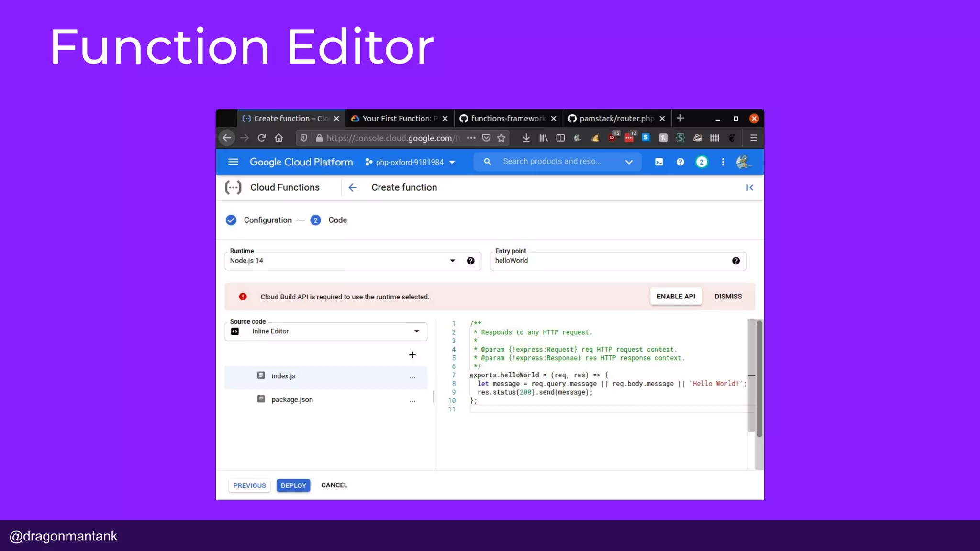Open the help icon in the blue header
Viewport: 980px width, 551px height.
pyautogui.click(x=680, y=162)
